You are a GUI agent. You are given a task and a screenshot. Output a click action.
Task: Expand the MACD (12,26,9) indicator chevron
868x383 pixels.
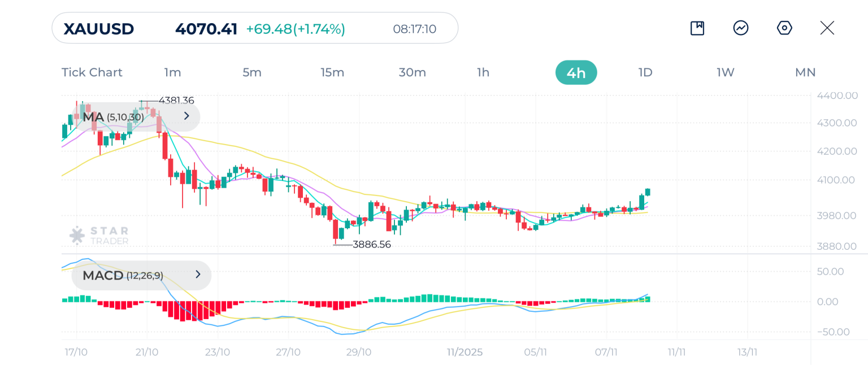point(198,275)
